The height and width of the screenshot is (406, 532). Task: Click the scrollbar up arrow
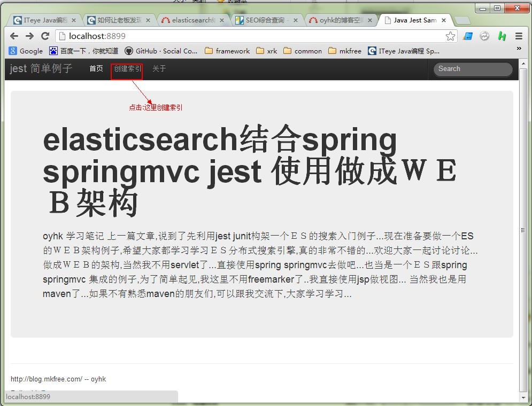pyautogui.click(x=523, y=64)
